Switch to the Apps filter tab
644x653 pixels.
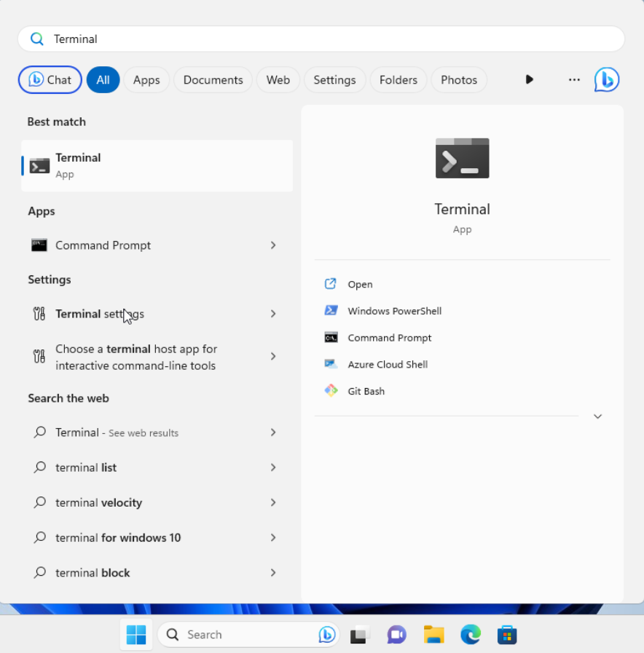pyautogui.click(x=146, y=79)
